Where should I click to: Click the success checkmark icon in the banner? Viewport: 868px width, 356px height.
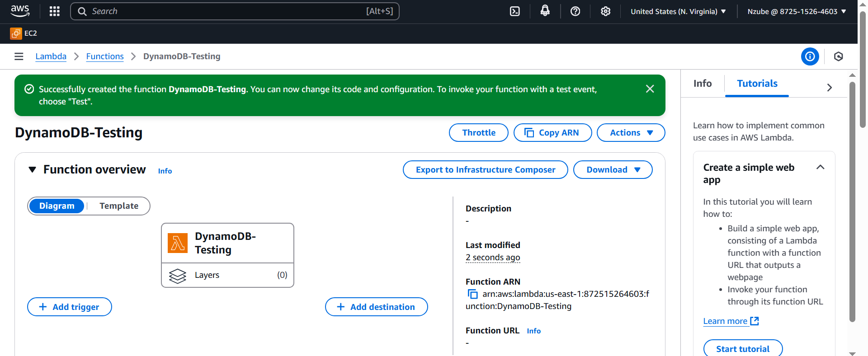[29, 89]
